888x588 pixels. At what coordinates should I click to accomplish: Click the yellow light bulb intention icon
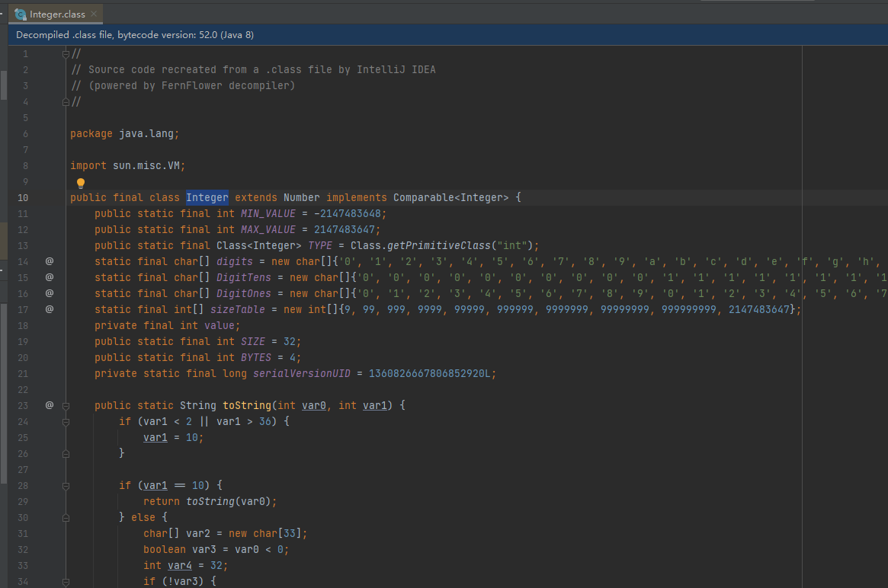pos(81,183)
